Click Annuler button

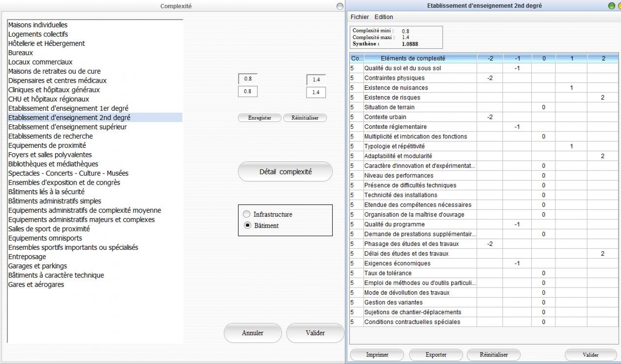[252, 333]
